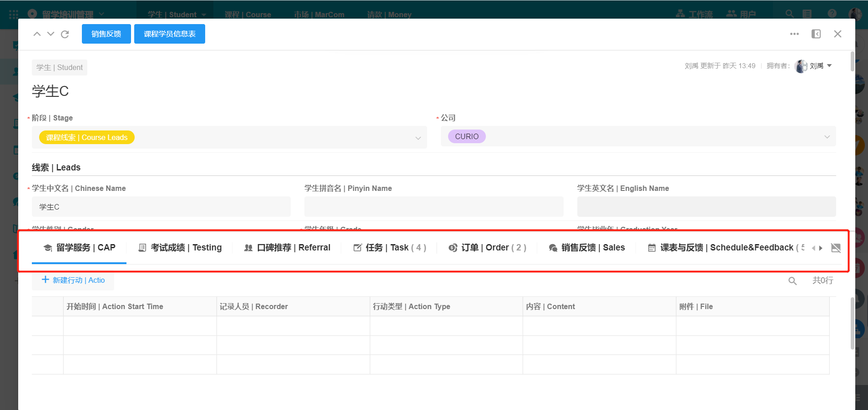Add a new action via 新建行动 button
This screenshot has height=410, width=868.
click(73, 280)
